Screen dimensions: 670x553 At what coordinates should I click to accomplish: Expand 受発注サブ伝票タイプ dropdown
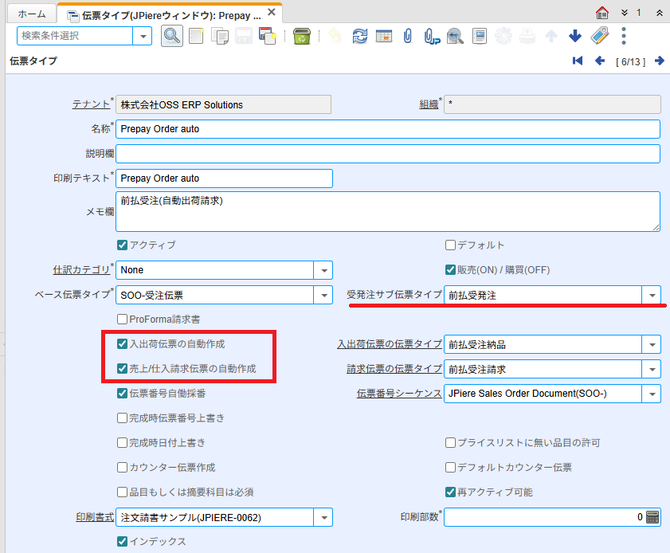click(652, 295)
